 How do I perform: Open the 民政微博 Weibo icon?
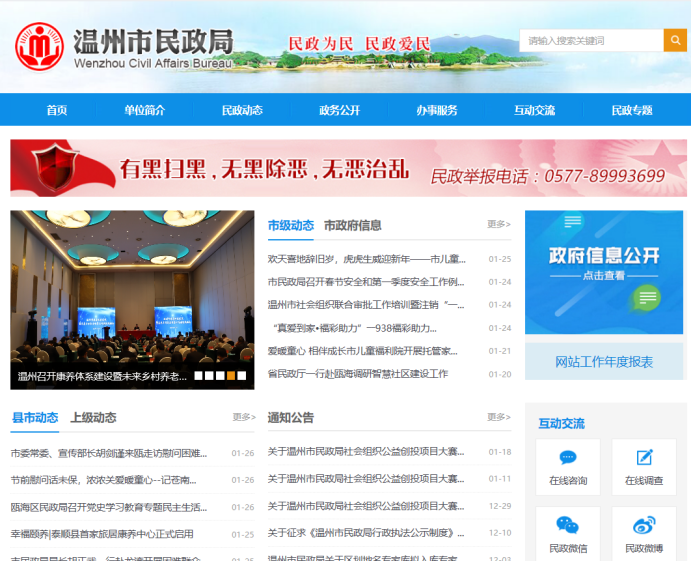(x=644, y=526)
